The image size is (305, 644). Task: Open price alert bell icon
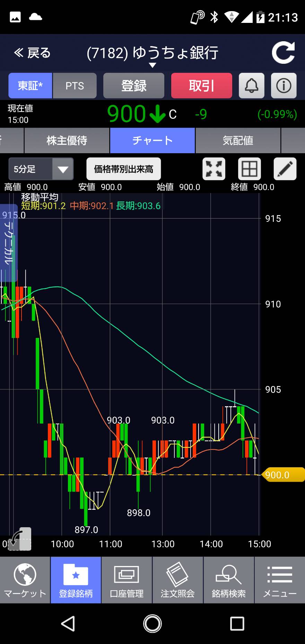click(x=252, y=86)
